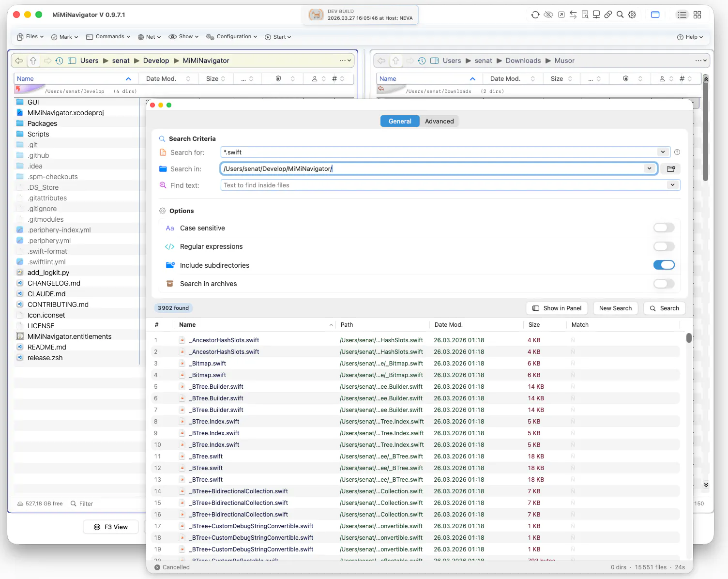The image size is (728, 579).
Task: Click the browse folder icon button
Action: coord(671,169)
